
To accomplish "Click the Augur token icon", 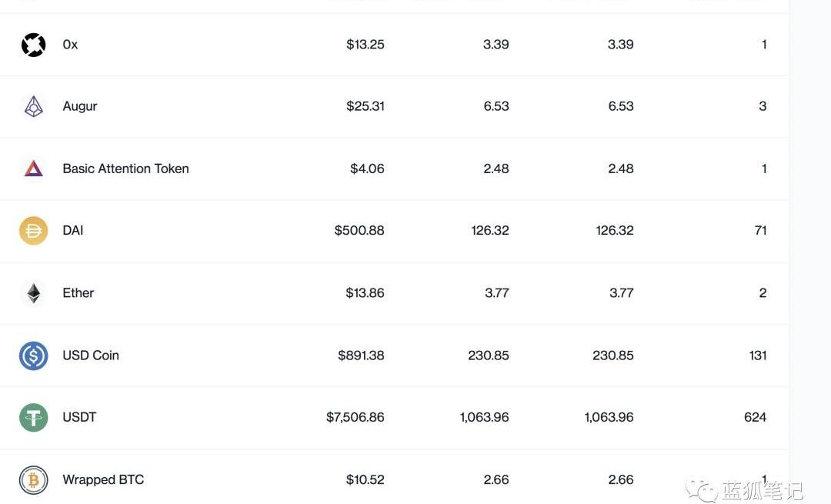I will coord(33,106).
